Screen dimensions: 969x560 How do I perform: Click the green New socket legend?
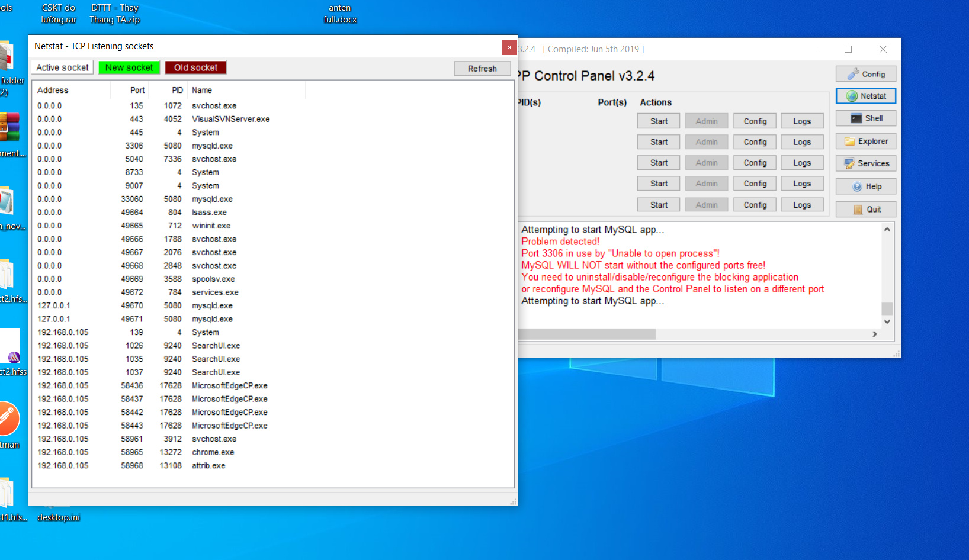[129, 68]
